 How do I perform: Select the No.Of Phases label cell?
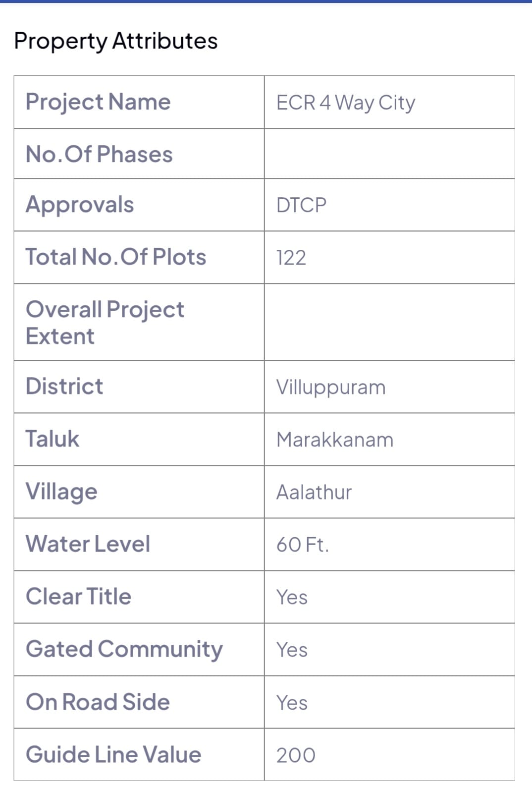(x=99, y=154)
